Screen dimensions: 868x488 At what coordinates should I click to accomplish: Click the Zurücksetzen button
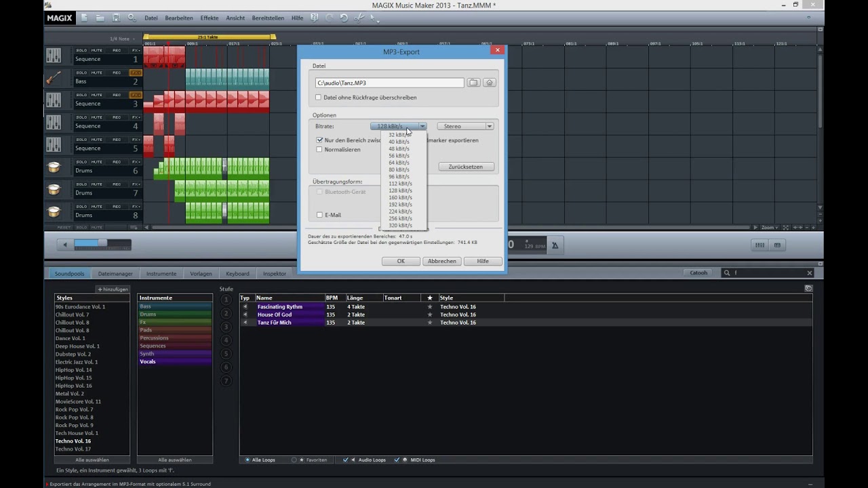point(466,167)
